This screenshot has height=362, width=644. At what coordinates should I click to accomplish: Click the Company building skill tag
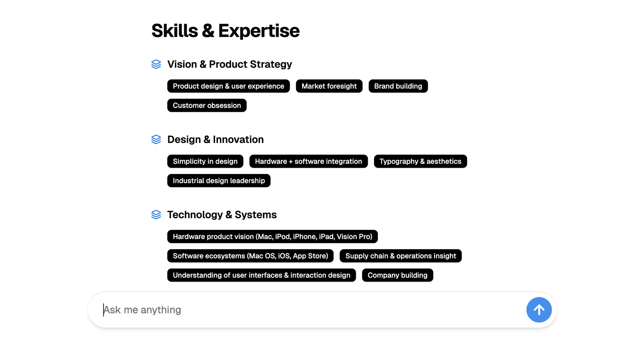(x=397, y=275)
